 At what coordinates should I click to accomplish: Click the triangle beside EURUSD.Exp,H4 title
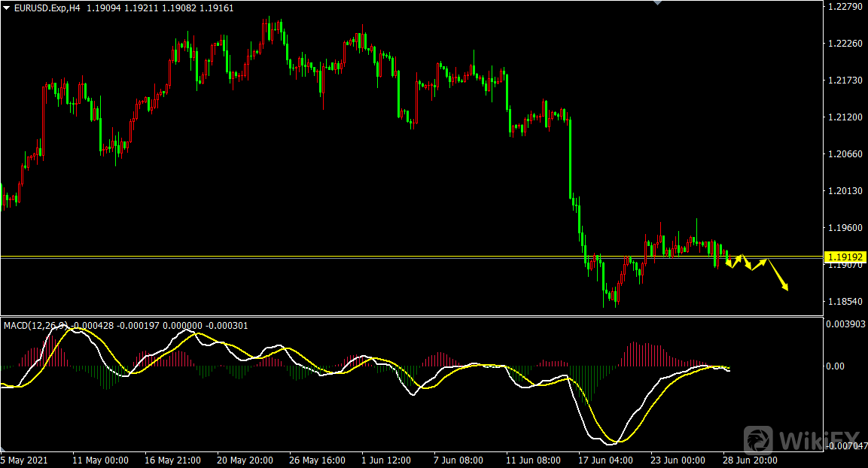tap(6, 8)
